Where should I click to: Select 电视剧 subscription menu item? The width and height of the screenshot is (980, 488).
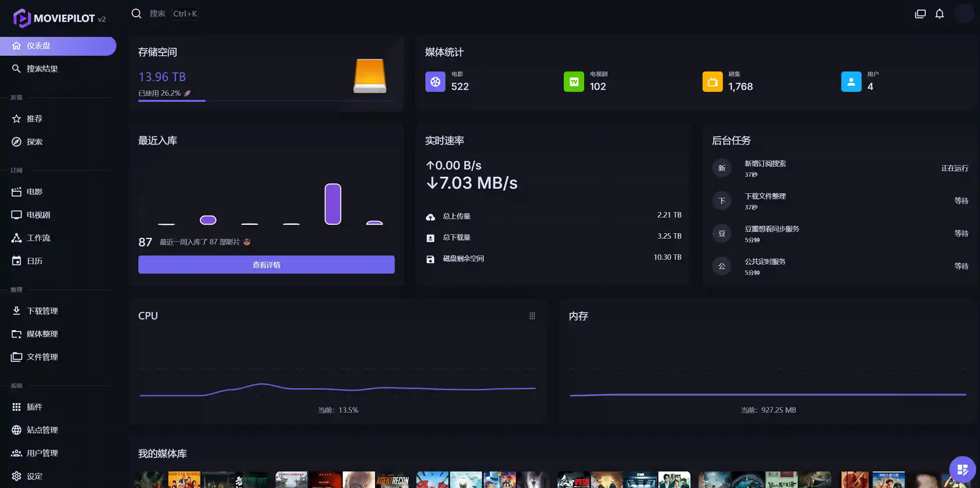(38, 215)
